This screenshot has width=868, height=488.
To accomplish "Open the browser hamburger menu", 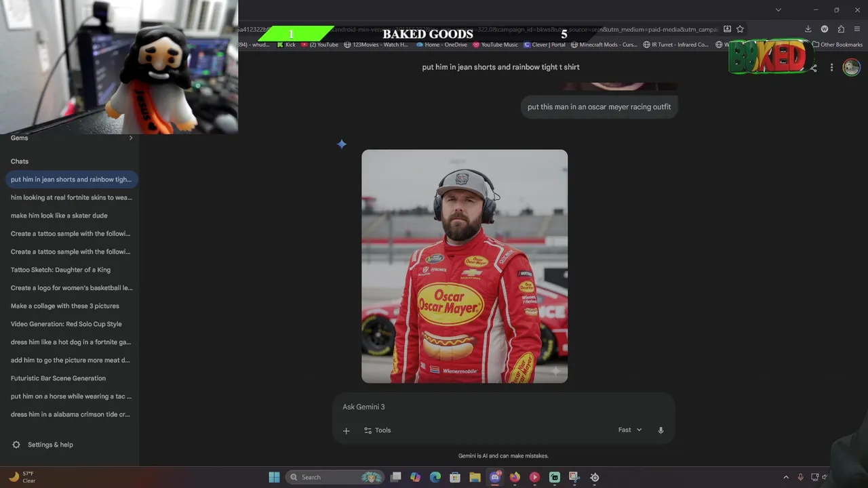I will point(857,29).
